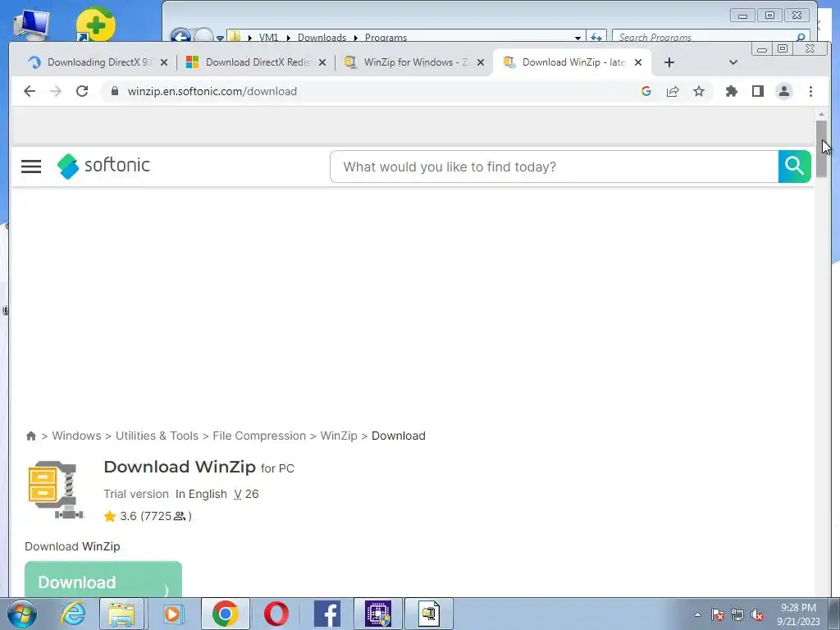Open Chrome profile avatar

783,91
